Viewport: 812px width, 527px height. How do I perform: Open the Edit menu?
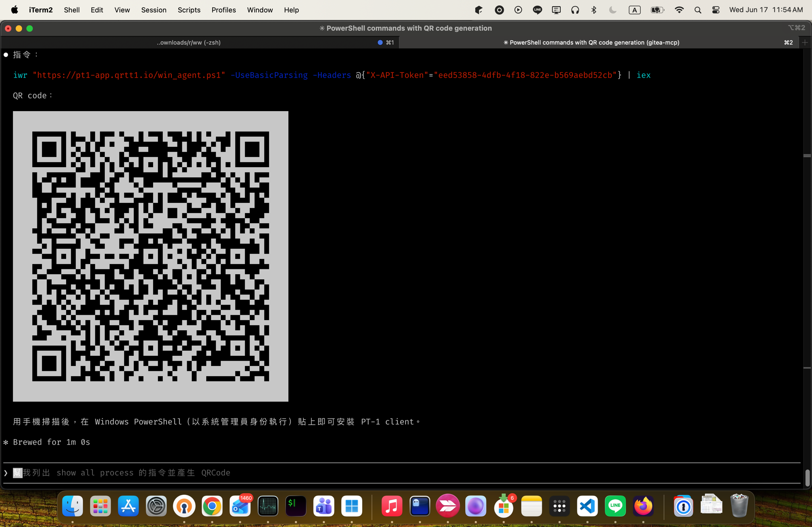[x=97, y=10]
